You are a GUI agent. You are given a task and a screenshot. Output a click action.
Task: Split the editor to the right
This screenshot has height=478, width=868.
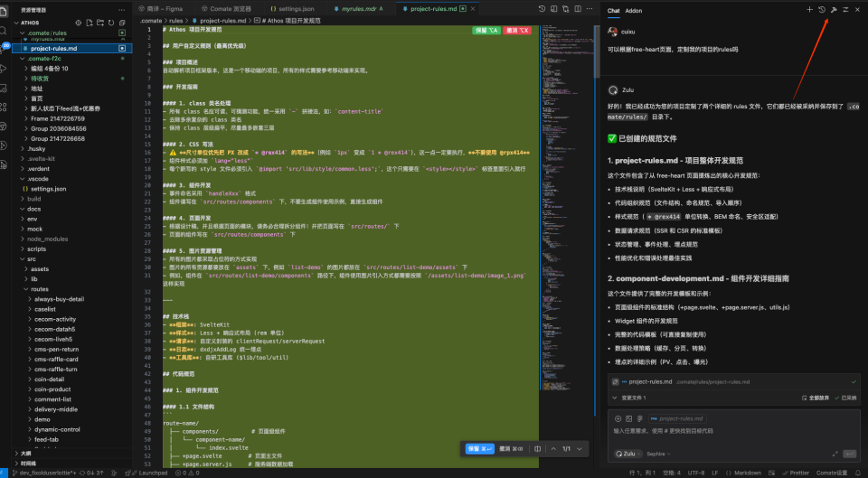pyautogui.click(x=578, y=9)
